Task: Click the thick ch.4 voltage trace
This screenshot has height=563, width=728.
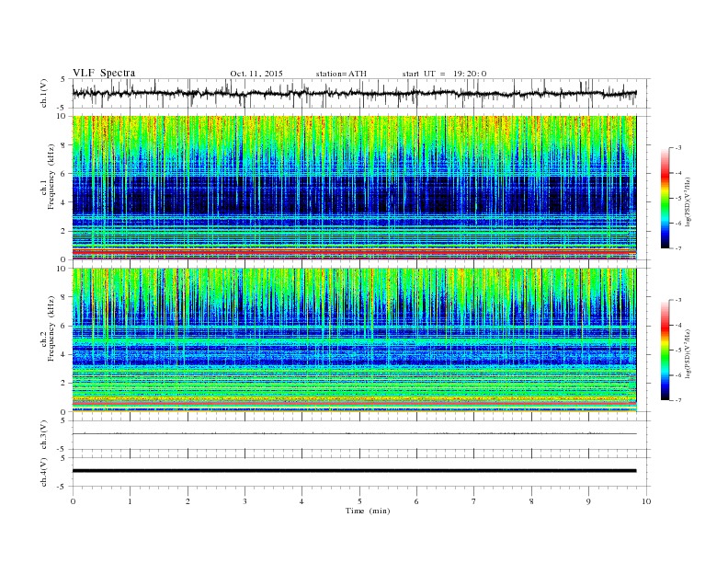Action: tap(354, 471)
